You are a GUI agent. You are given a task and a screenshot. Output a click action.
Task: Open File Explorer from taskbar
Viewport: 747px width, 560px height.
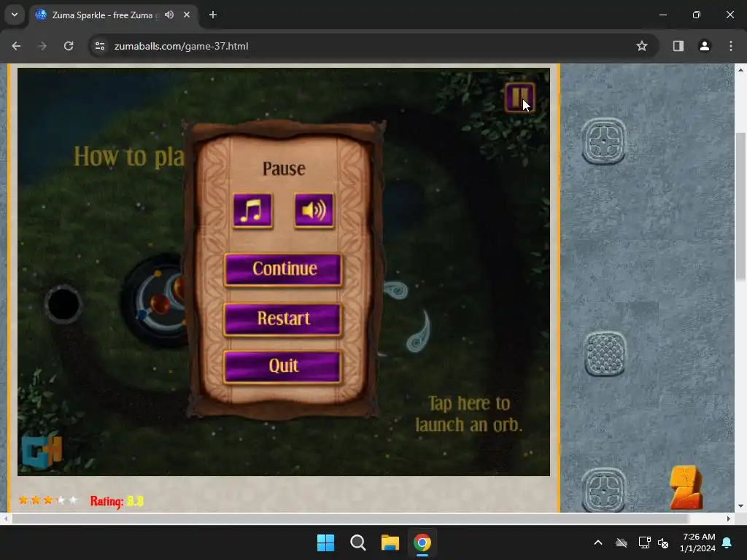coord(390,542)
